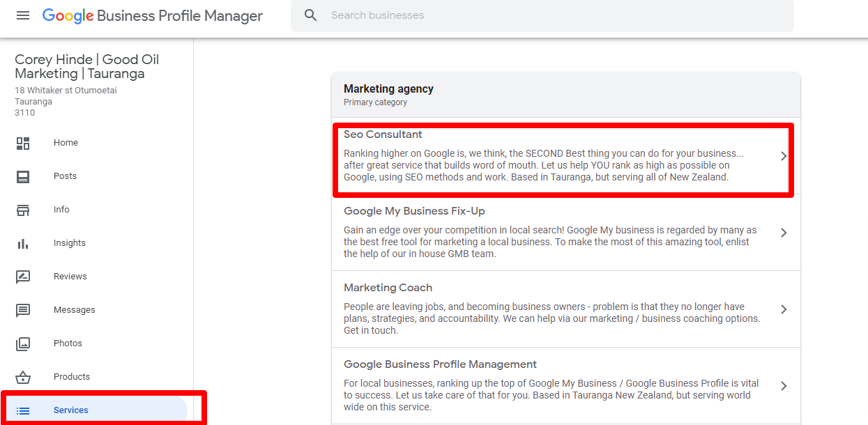Click the Reviews icon in sidebar
This screenshot has width=868, height=425.
point(23,277)
